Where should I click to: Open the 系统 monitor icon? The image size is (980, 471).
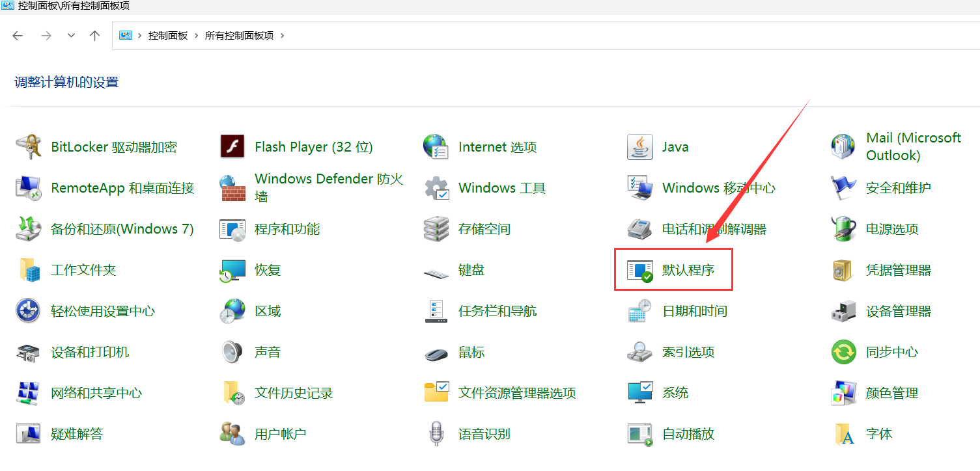[x=639, y=392]
